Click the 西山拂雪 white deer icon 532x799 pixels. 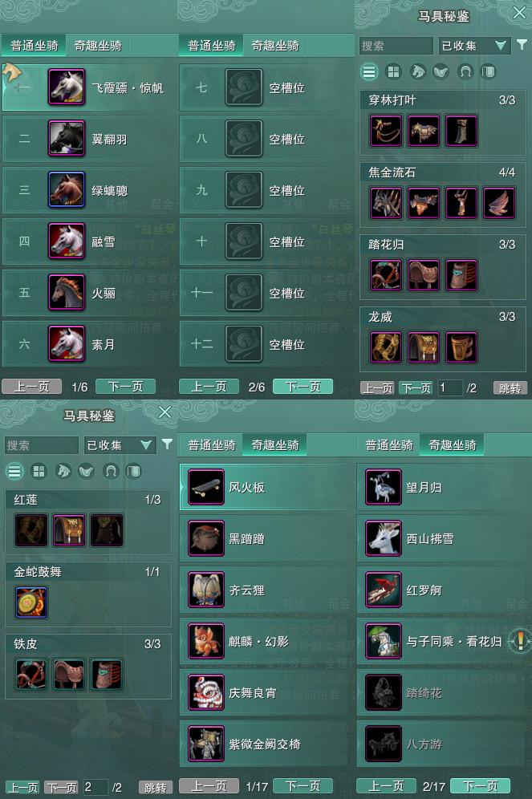coord(384,538)
